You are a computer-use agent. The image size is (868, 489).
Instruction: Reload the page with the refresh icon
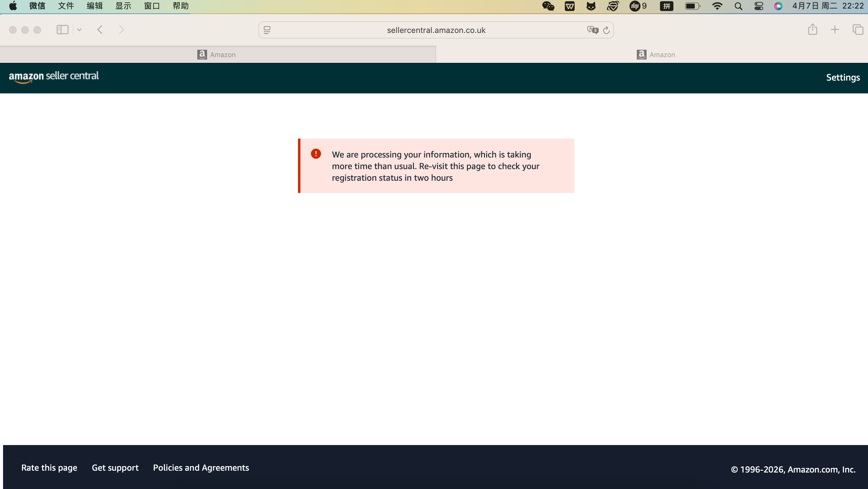point(606,30)
